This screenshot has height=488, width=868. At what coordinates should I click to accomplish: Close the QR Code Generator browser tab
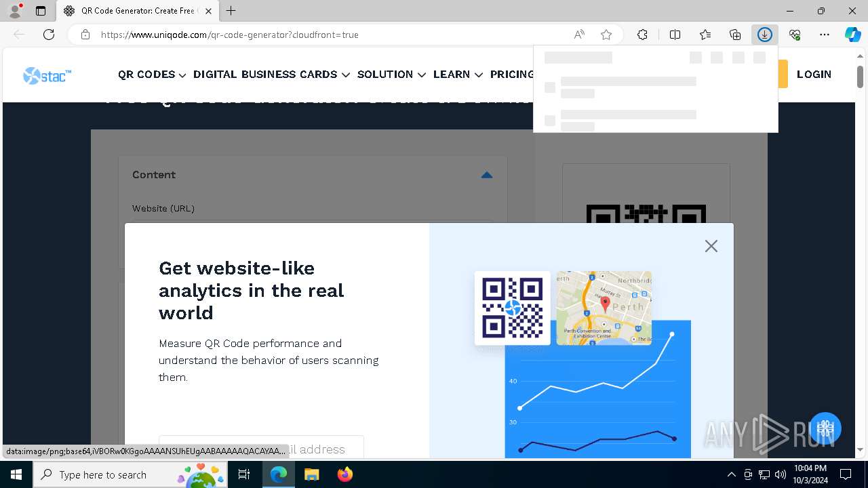tap(208, 11)
